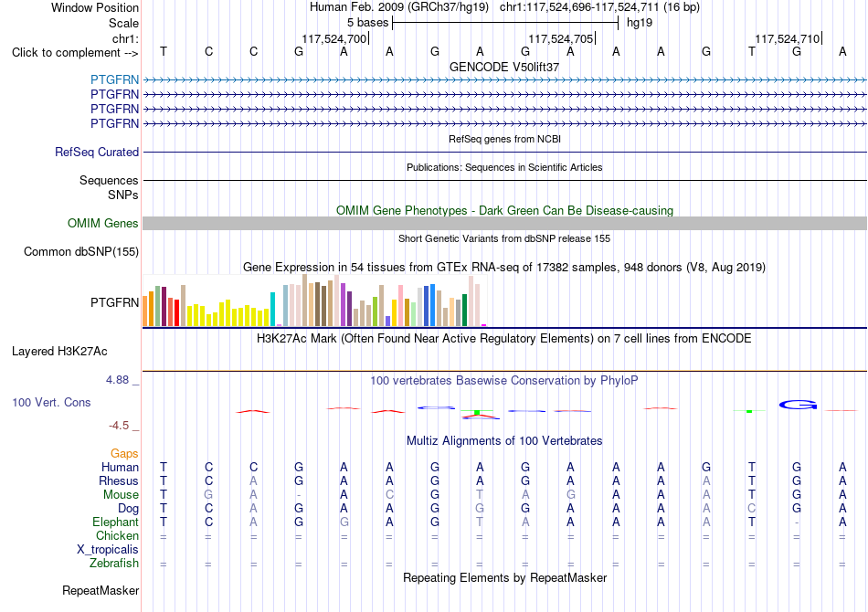Click the dark green GTEx expression bar
Screen dimensions: 868x612
pos(464,311)
